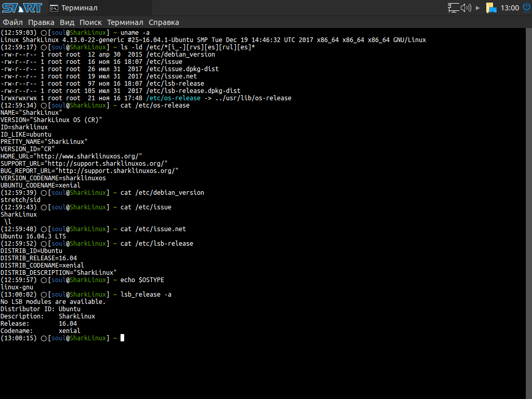Image resolution: width=532 pixels, height=399 pixels.
Task: Open the START menu logo
Action: pos(22,8)
